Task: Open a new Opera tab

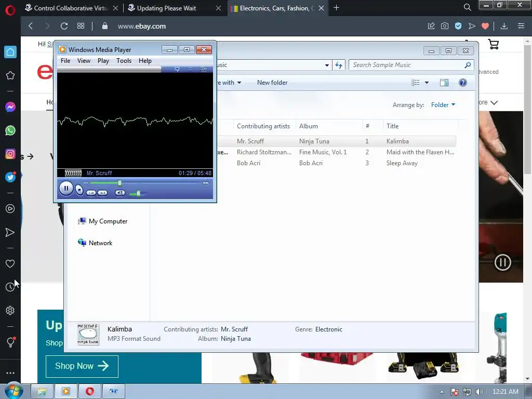Action: (336, 8)
